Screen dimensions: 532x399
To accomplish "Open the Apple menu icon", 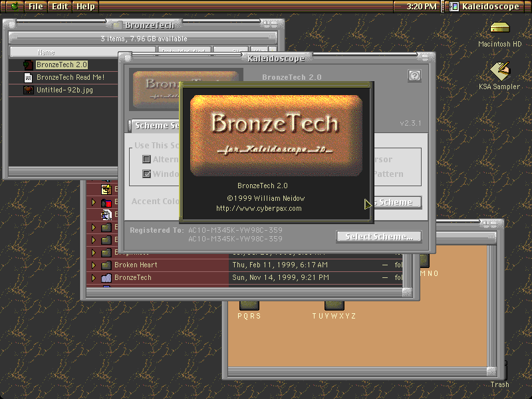I will pos(14,6).
